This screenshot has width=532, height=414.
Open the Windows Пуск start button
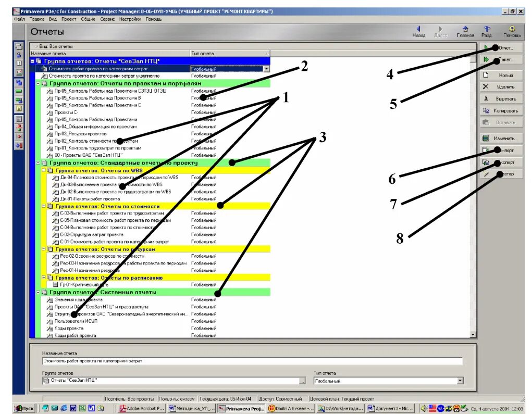24,408
